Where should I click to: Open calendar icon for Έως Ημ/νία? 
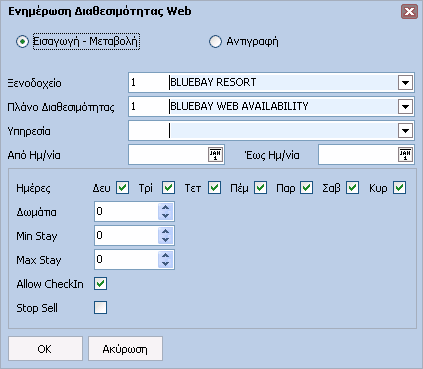(405, 155)
